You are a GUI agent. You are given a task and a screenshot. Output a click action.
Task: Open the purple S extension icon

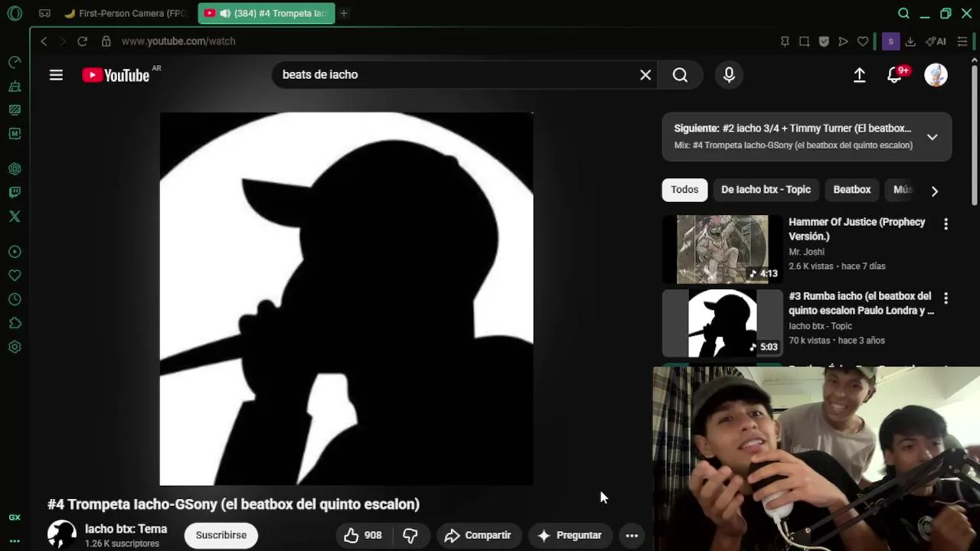[890, 41]
